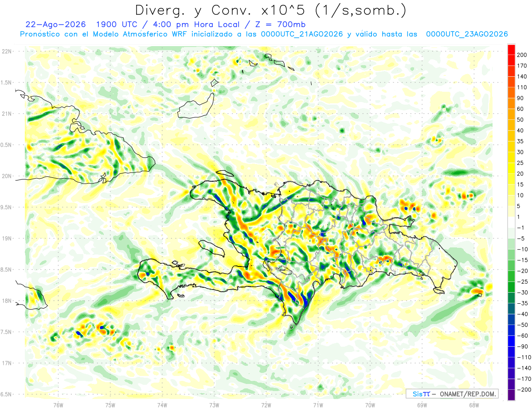Click the colorbar value "200"

(522, 55)
